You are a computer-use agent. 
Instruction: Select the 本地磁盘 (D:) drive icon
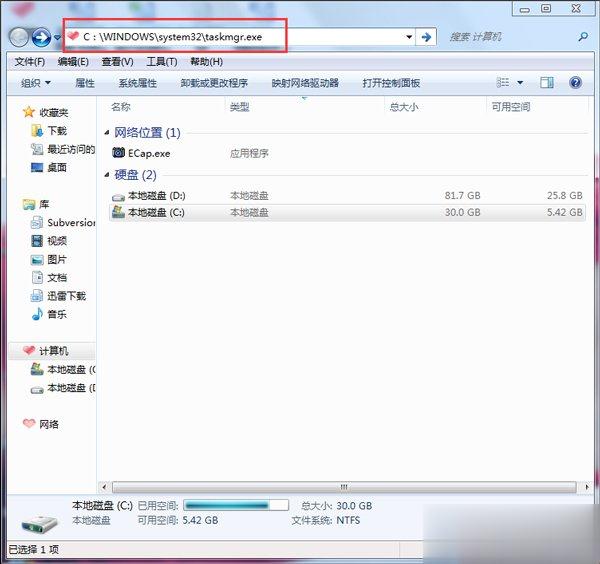118,197
